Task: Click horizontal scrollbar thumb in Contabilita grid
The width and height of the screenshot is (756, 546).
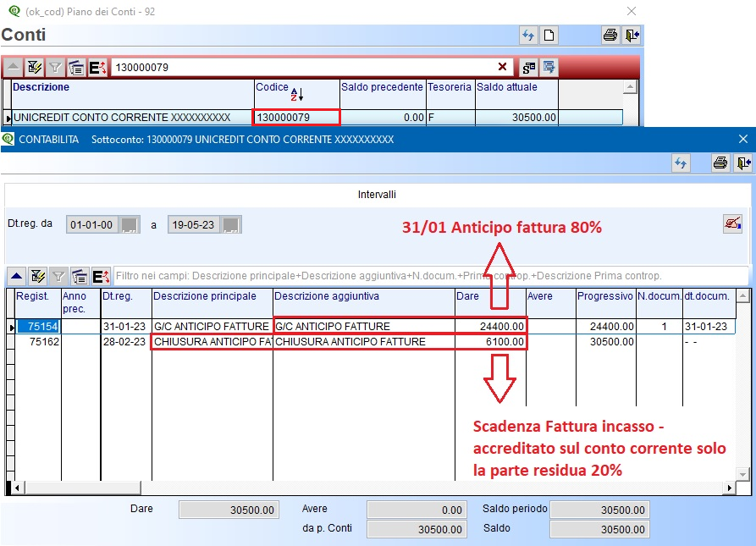Action: (x=83, y=488)
